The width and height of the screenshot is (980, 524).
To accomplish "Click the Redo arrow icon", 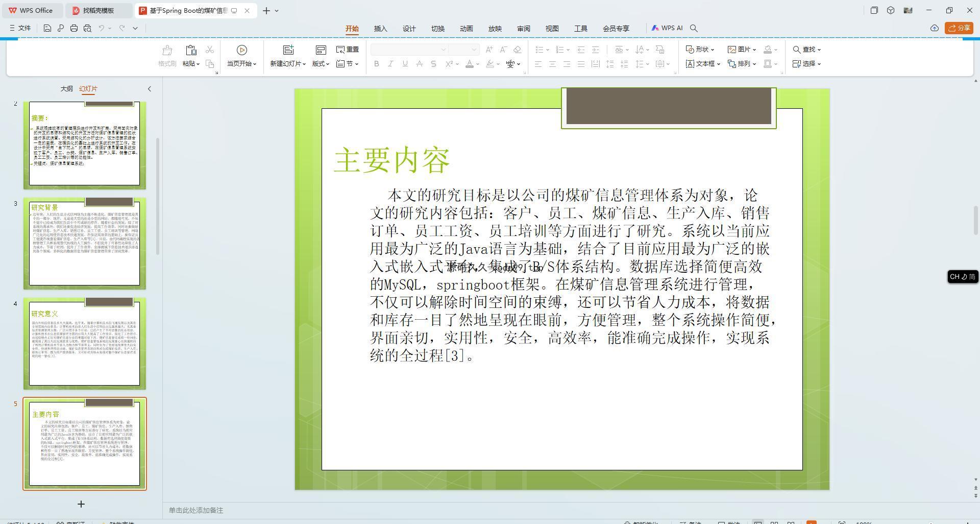I will (122, 28).
